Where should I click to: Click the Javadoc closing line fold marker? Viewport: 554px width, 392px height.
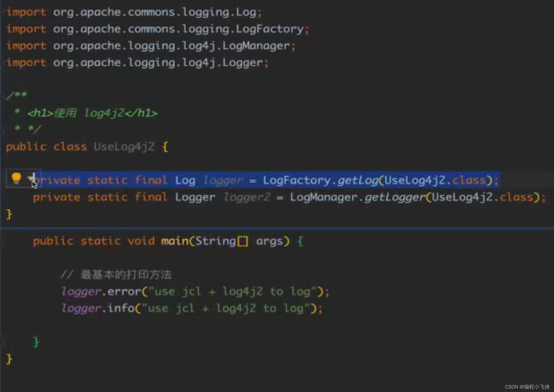pyautogui.click(x=2, y=130)
